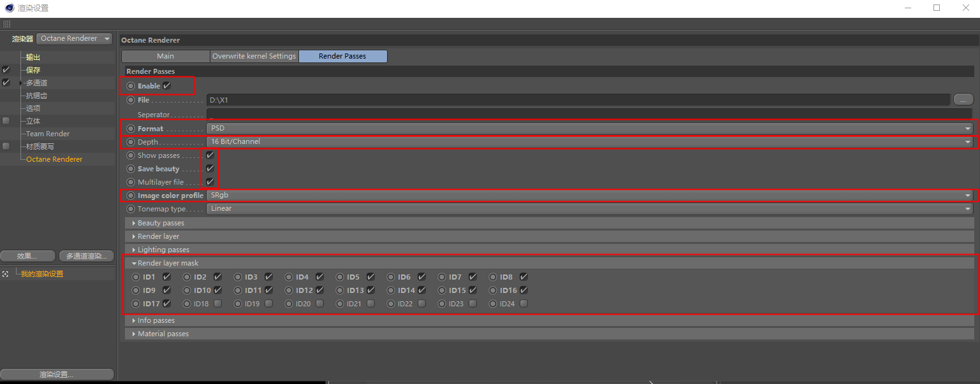Click the animation dot next to Tonemap type
This screenshot has width=980, height=384.
(x=131, y=209)
